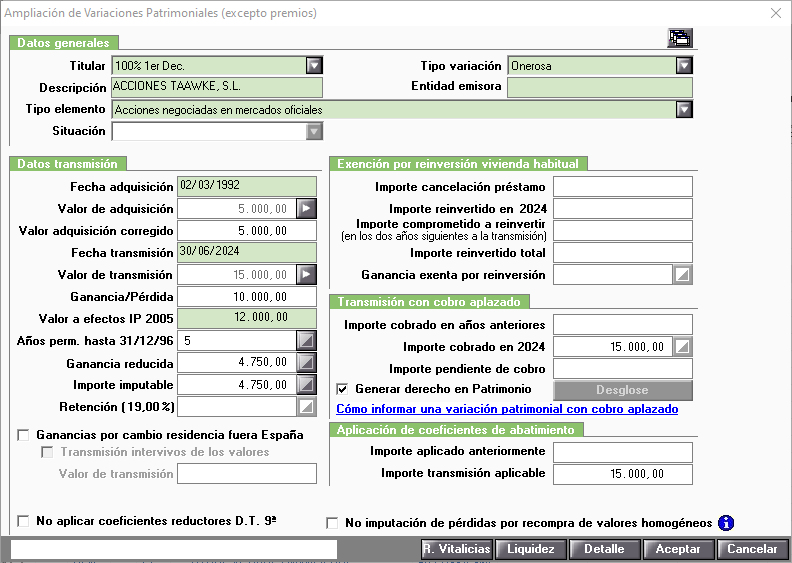Select Transmisión con cobro aplazado header
The image size is (792, 563).
429,301
